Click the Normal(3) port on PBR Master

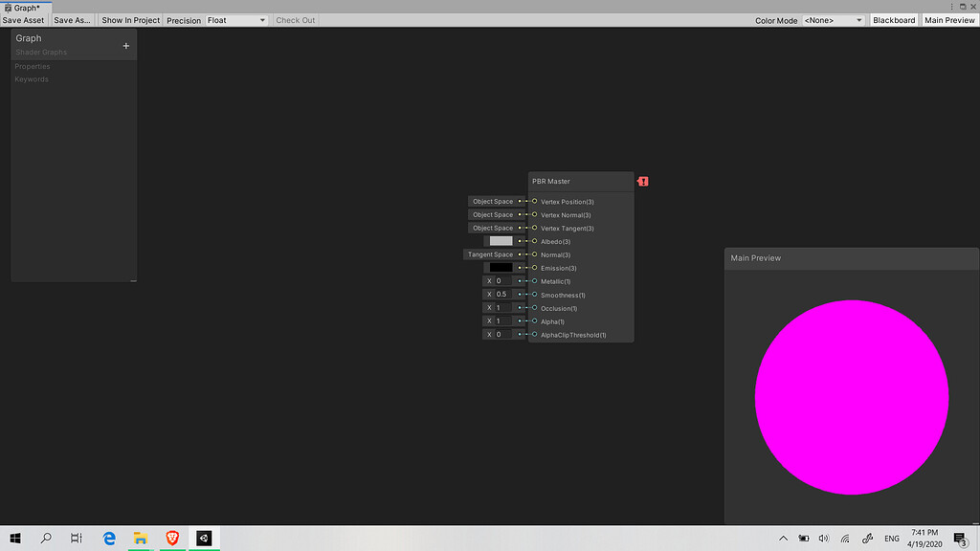click(533, 254)
